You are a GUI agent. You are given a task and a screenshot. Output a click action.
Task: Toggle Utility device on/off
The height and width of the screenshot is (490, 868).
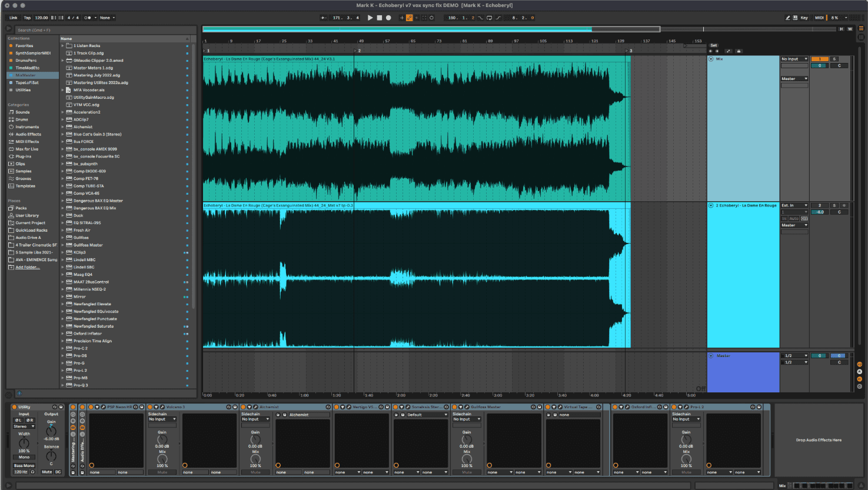click(x=15, y=407)
